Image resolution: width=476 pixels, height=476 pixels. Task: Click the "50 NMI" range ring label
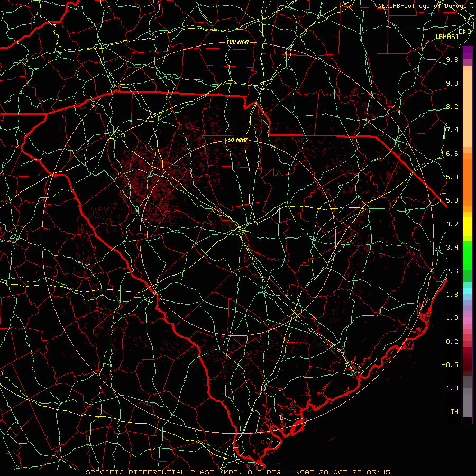pos(237,140)
